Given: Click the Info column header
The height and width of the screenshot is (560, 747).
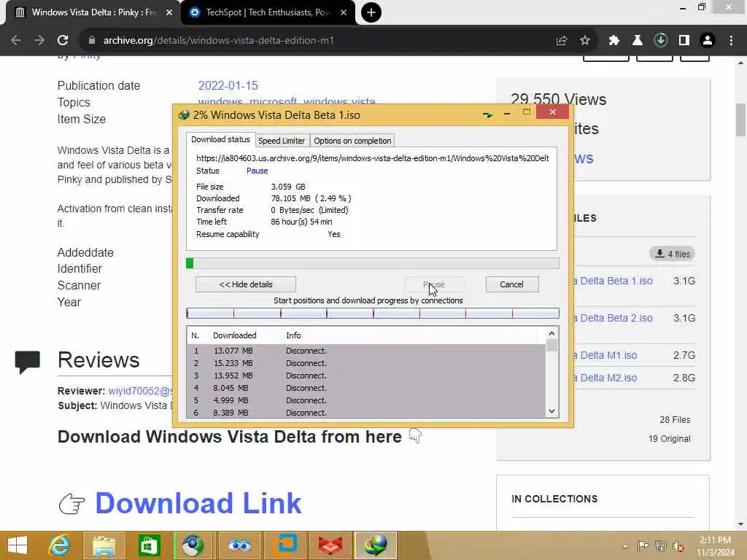Looking at the screenshot, I should click(293, 335).
